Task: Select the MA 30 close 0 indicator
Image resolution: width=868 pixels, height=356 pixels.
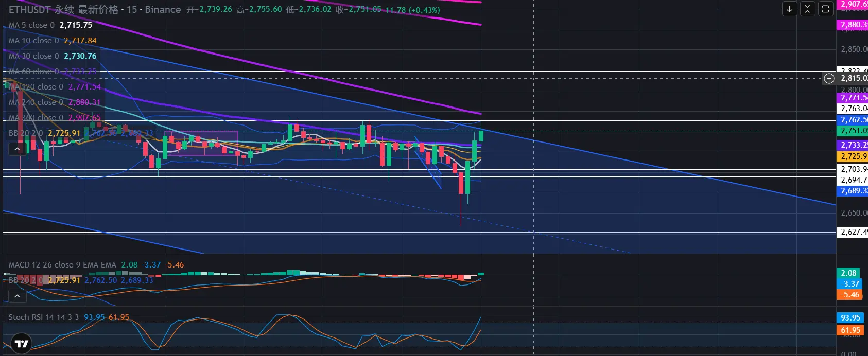Action: [x=33, y=56]
